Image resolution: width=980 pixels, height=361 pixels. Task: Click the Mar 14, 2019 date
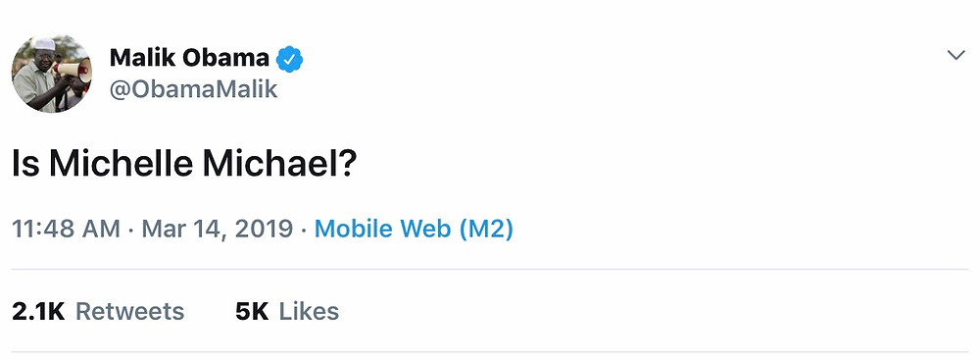(217, 229)
